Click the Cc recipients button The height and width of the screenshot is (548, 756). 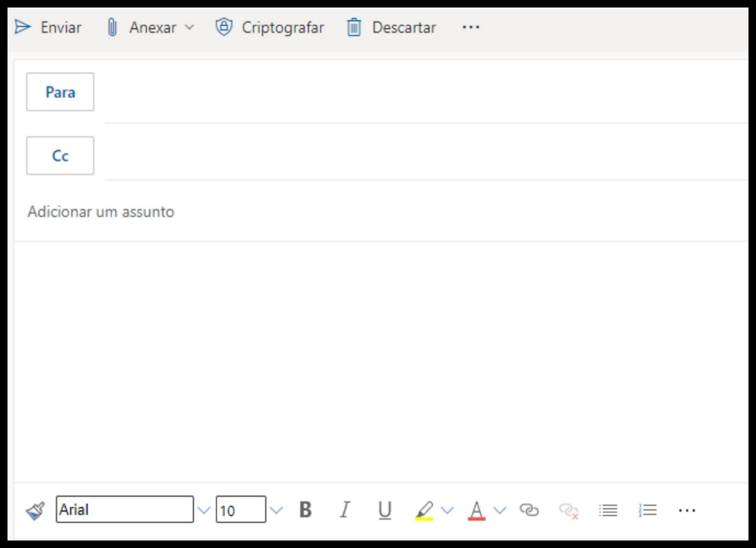pyautogui.click(x=60, y=155)
